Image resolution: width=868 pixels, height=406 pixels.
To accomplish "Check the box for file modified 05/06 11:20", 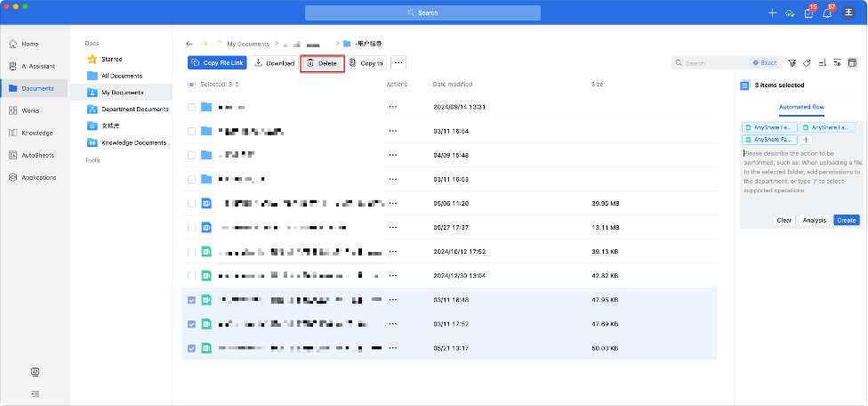I will (192, 203).
